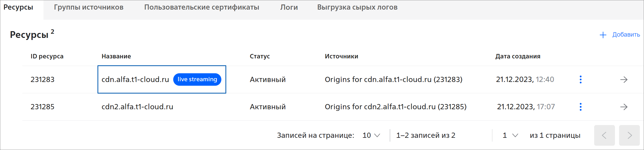Go to previous page of resources
The width and height of the screenshot is (644, 150).
[x=604, y=135]
